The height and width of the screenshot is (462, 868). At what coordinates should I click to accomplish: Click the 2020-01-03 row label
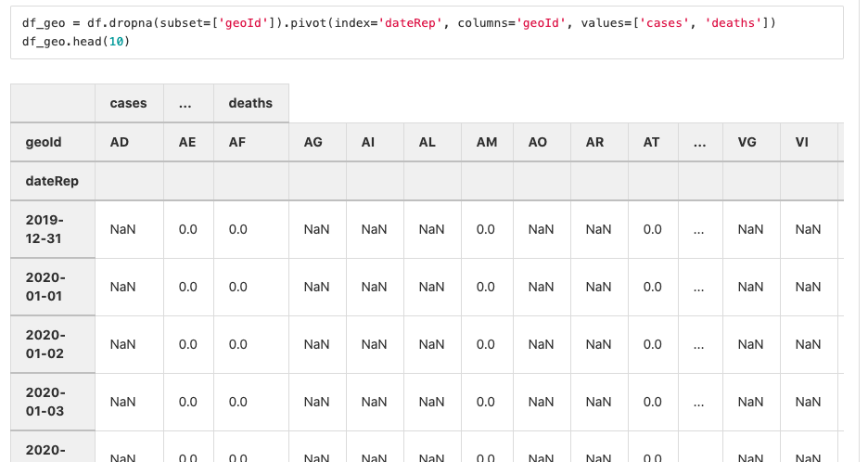click(53, 403)
